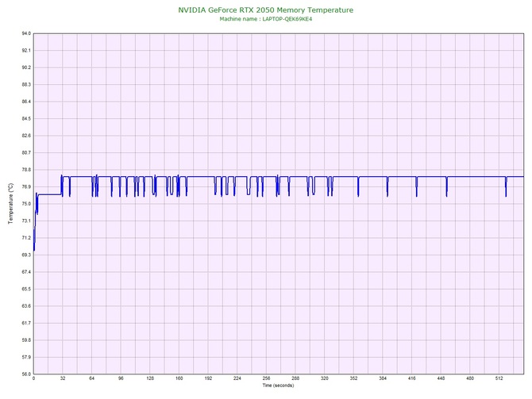Click the 64 x-axis time label
The width and height of the screenshot is (532, 399).
click(91, 378)
